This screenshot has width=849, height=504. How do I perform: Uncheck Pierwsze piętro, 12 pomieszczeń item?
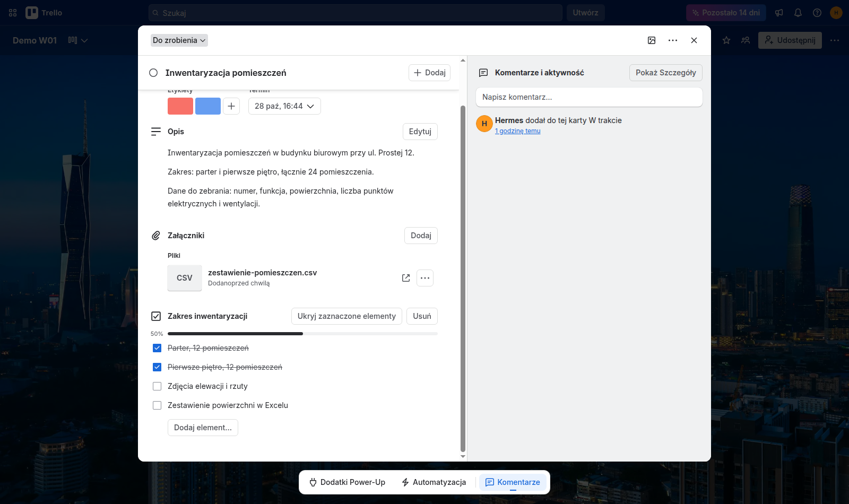157,367
